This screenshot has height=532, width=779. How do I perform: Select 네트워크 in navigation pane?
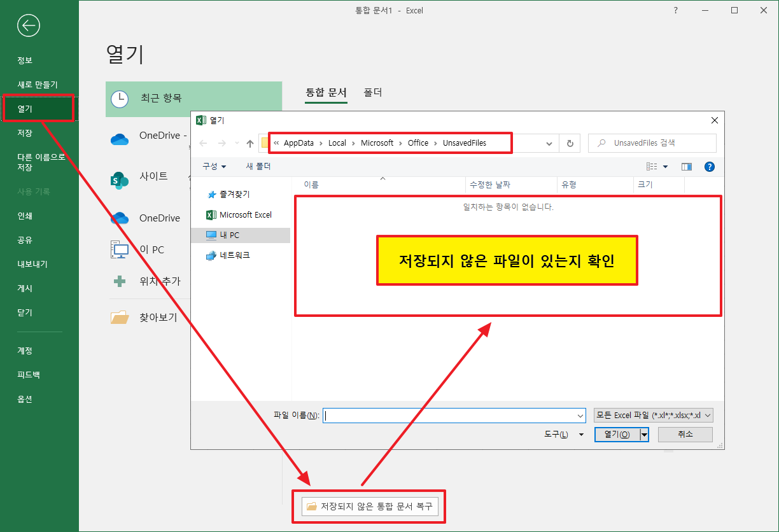(x=228, y=255)
